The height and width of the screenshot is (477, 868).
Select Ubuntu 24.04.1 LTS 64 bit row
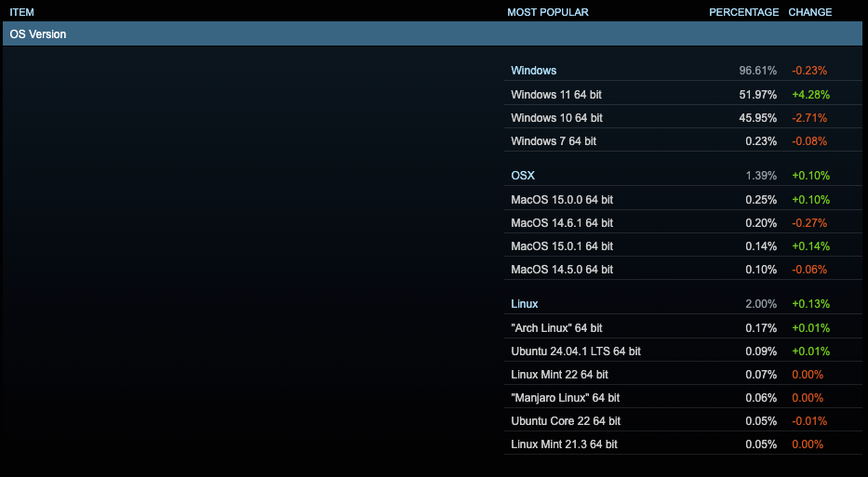pos(683,351)
